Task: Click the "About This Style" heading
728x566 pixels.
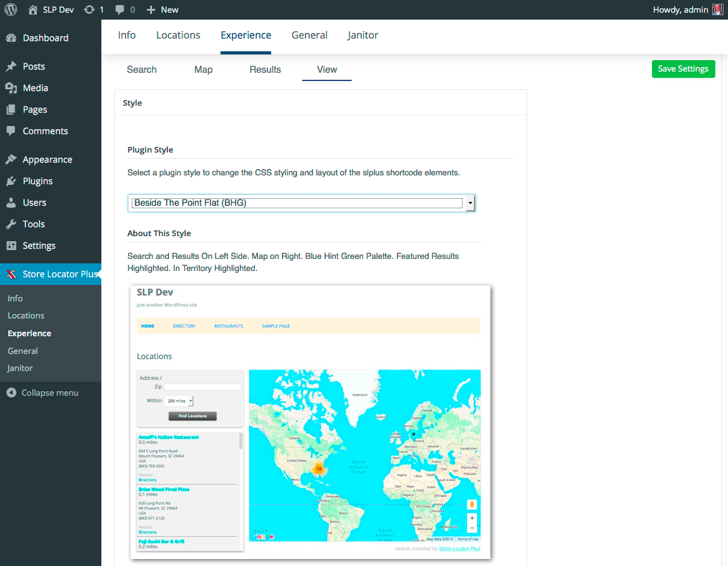Action: [159, 234]
